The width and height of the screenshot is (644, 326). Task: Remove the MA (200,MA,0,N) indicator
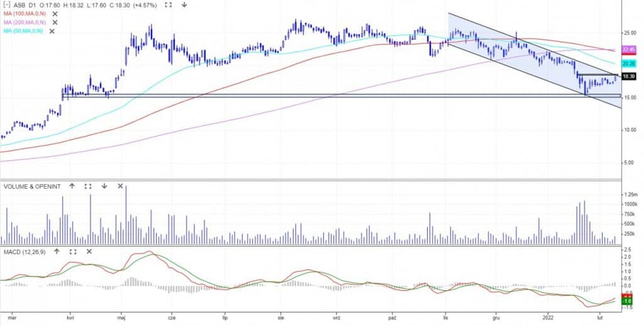[x=55, y=22]
